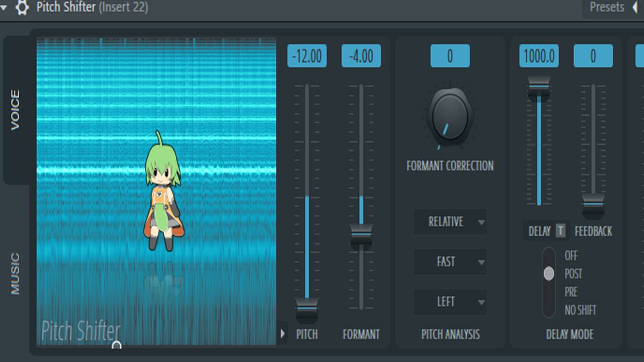Set delay mode to NO SHIFT
The width and height of the screenshot is (644, 362).
tap(580, 310)
